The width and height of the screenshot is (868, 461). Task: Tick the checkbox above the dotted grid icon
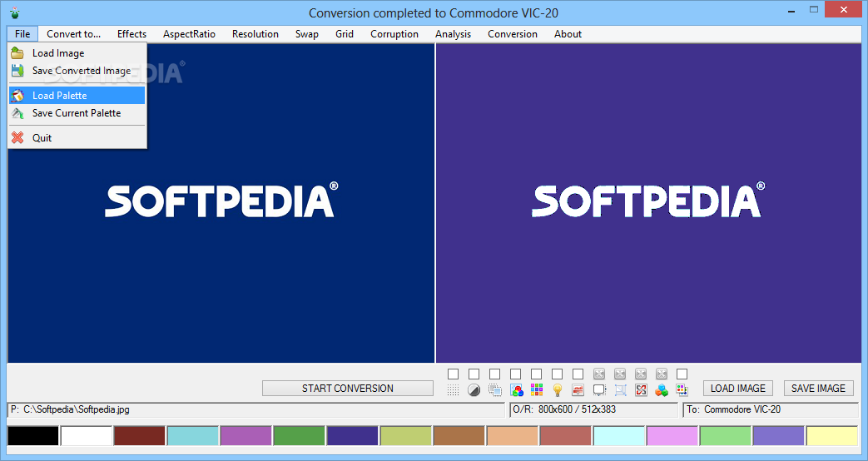point(453,374)
